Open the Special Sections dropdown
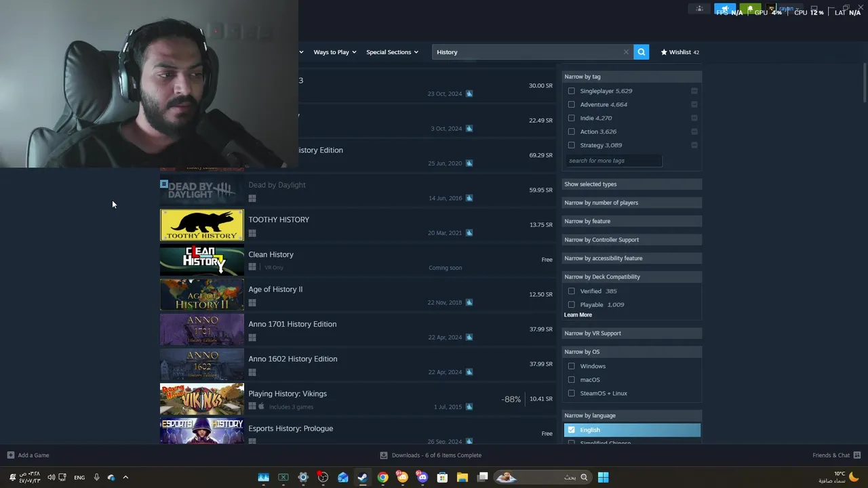This screenshot has height=488, width=868. coord(392,52)
